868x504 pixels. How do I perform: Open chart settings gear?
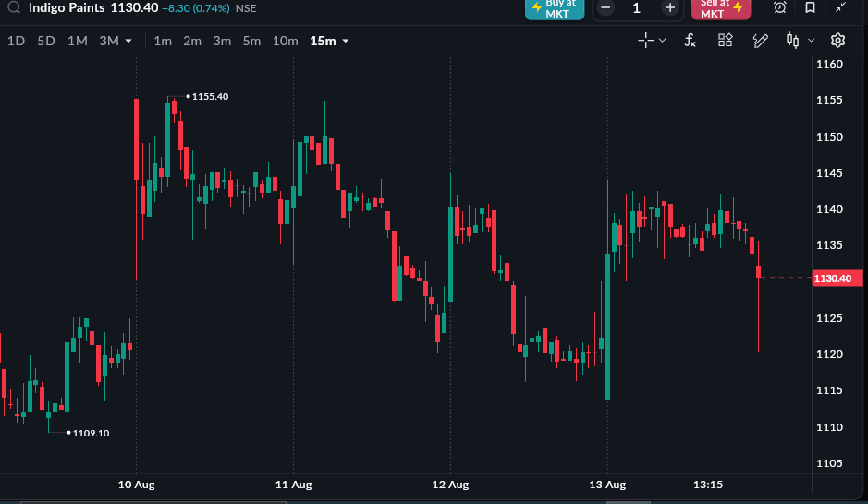pyautogui.click(x=837, y=41)
